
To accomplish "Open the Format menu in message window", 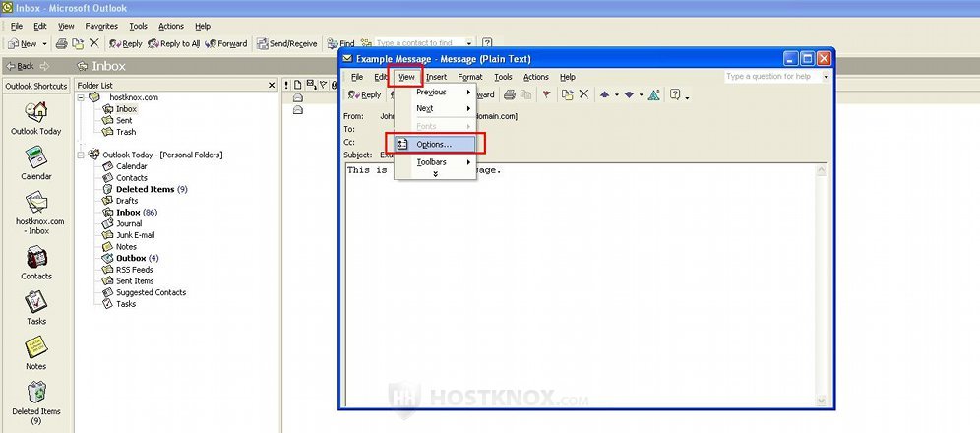I will point(470,77).
